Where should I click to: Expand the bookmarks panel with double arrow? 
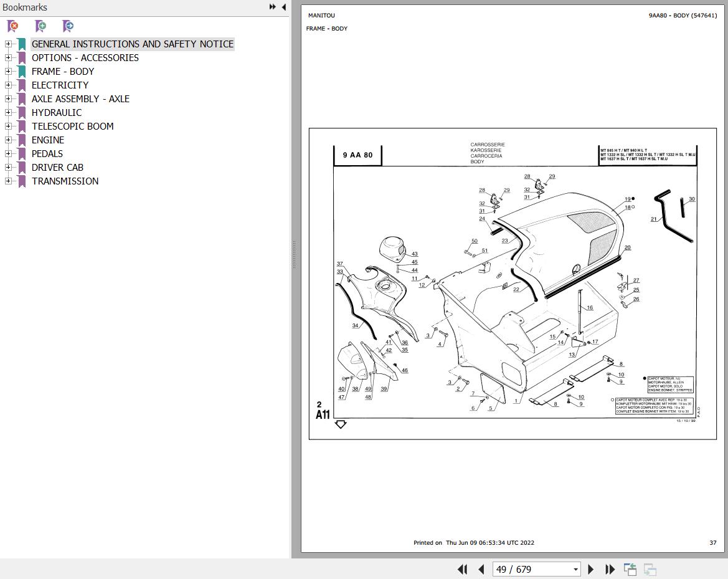point(273,7)
